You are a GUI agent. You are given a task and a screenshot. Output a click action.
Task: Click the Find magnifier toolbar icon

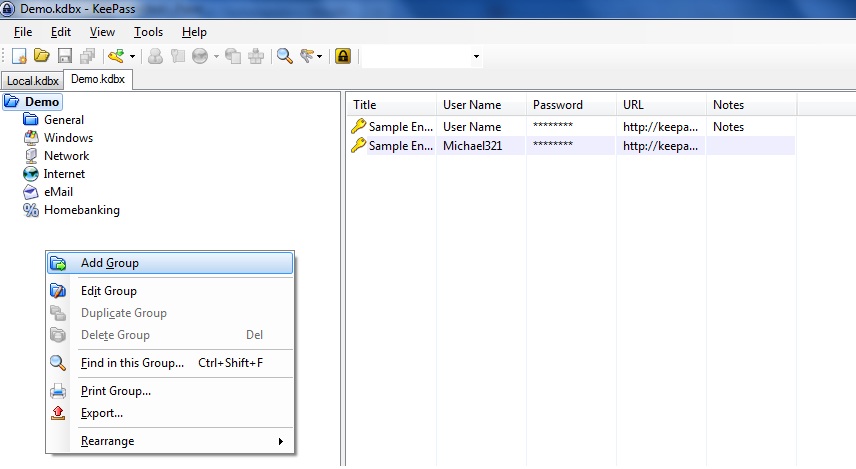point(284,56)
